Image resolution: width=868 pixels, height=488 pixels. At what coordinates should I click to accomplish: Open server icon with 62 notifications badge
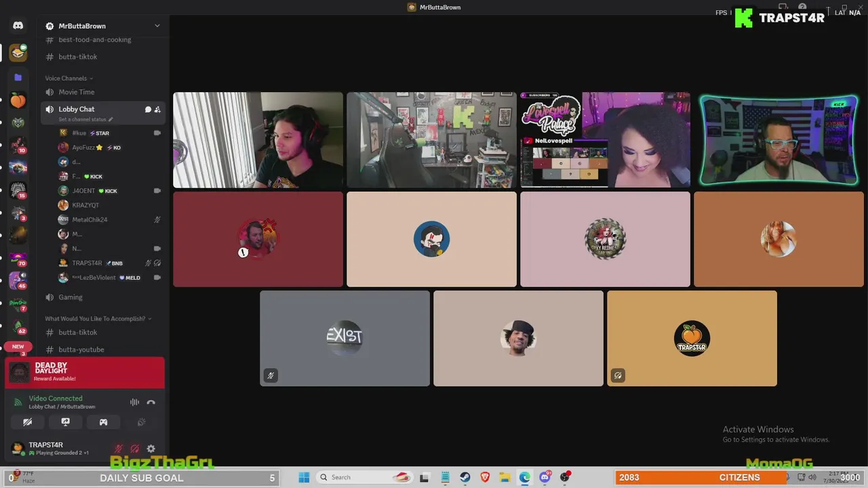[18, 326]
